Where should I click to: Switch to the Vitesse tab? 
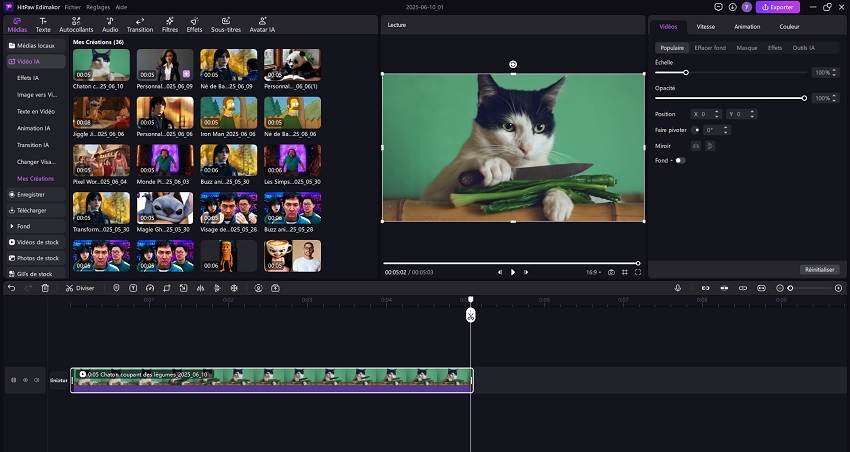(705, 27)
